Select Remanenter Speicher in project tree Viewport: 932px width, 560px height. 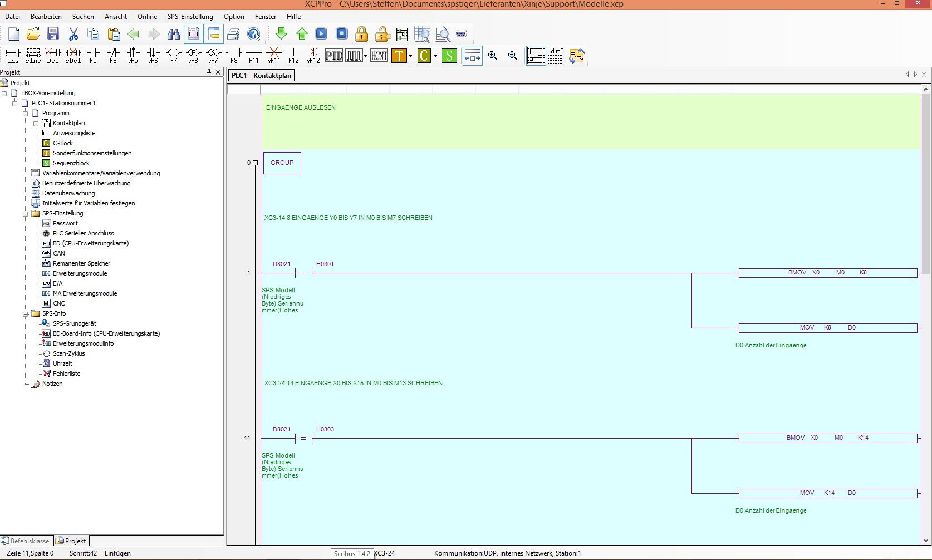point(81,263)
